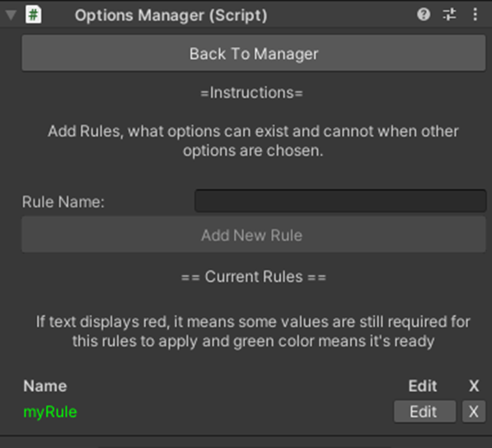Click the Options Manager (Script) title

[x=171, y=16]
